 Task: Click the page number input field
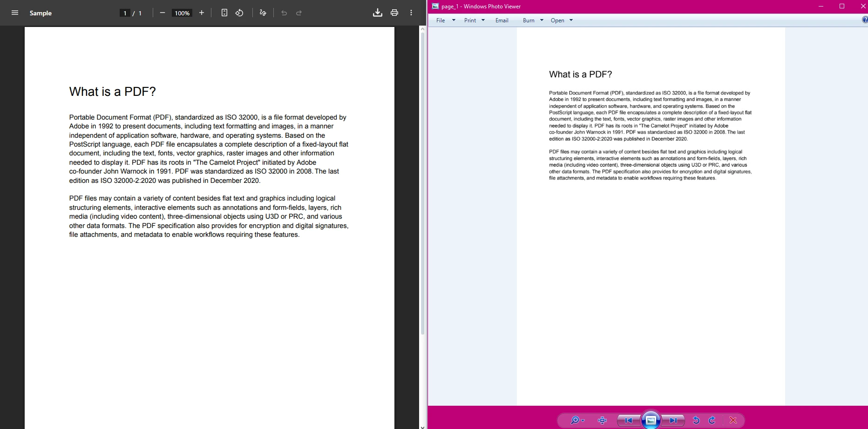pos(125,13)
